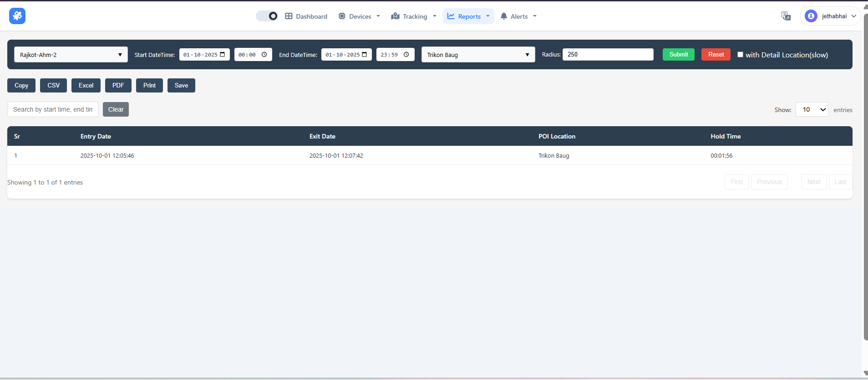Sort table by Hold Time column
This screenshot has height=380, width=868.
coord(726,136)
